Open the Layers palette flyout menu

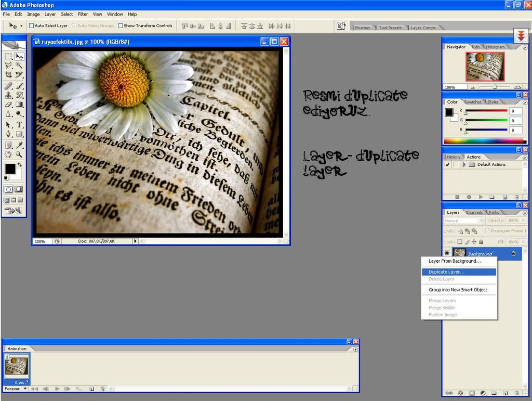(x=525, y=213)
